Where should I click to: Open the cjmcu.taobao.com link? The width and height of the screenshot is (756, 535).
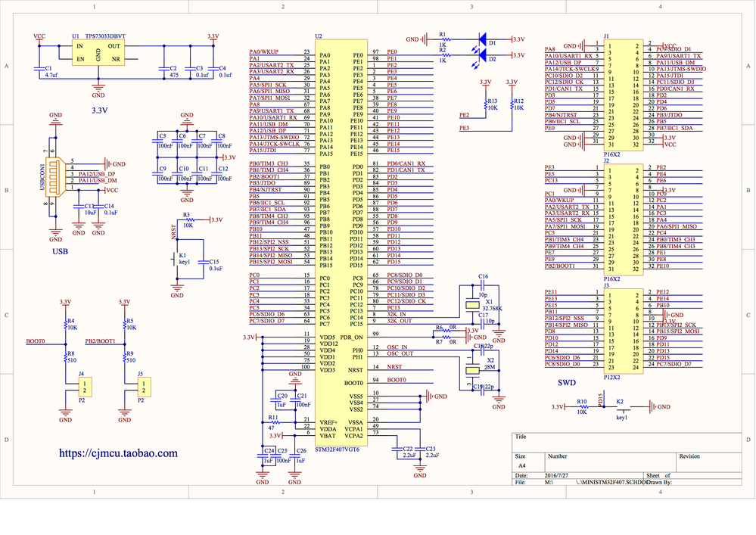pyautogui.click(x=117, y=453)
